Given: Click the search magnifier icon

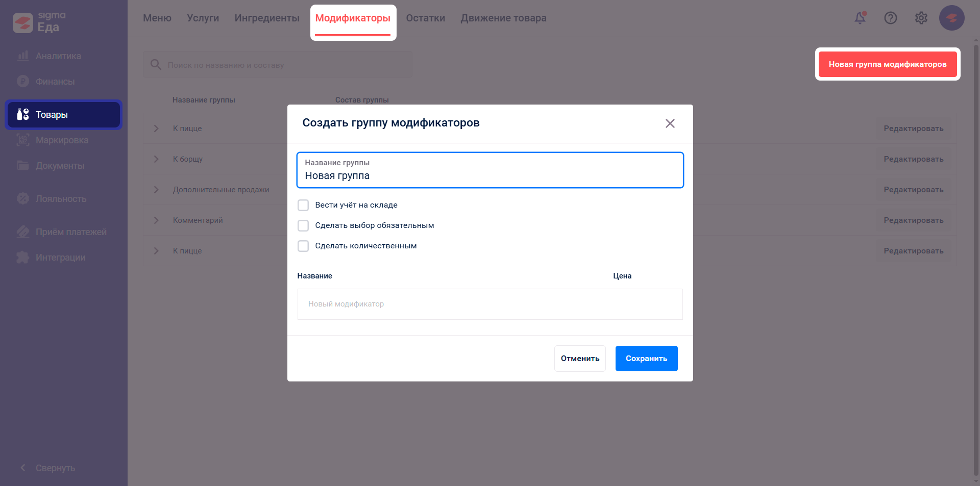Looking at the screenshot, I should (x=156, y=65).
